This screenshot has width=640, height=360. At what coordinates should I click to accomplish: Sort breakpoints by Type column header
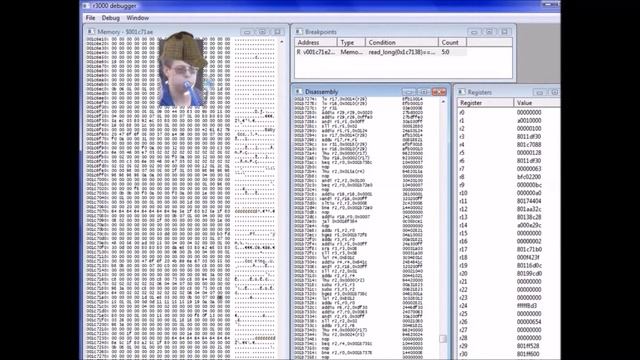351,42
